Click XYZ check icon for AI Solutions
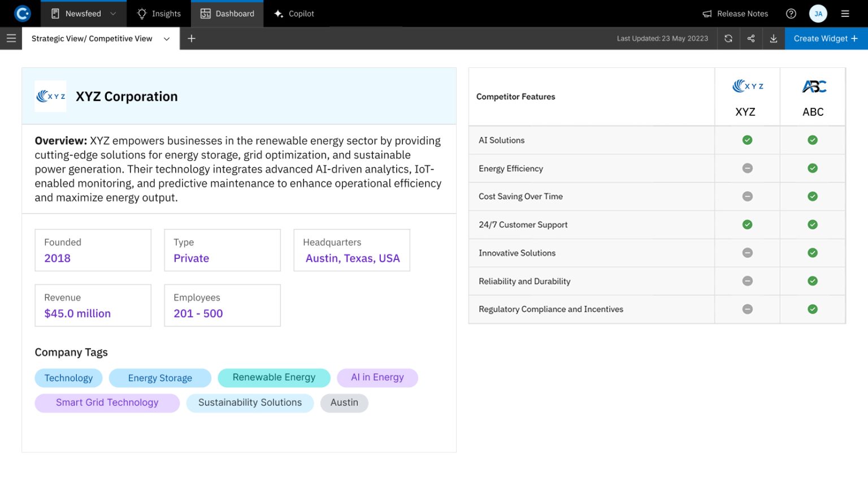The height and width of the screenshot is (503, 868). click(747, 140)
